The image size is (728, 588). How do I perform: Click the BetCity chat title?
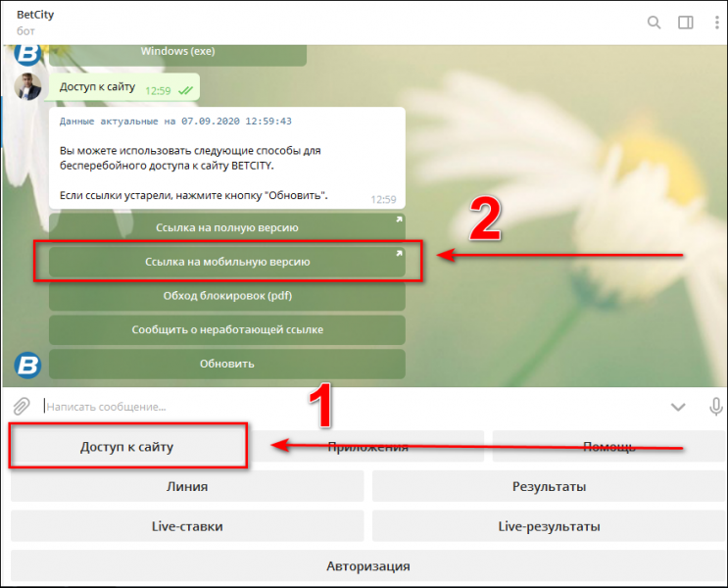tap(35, 15)
